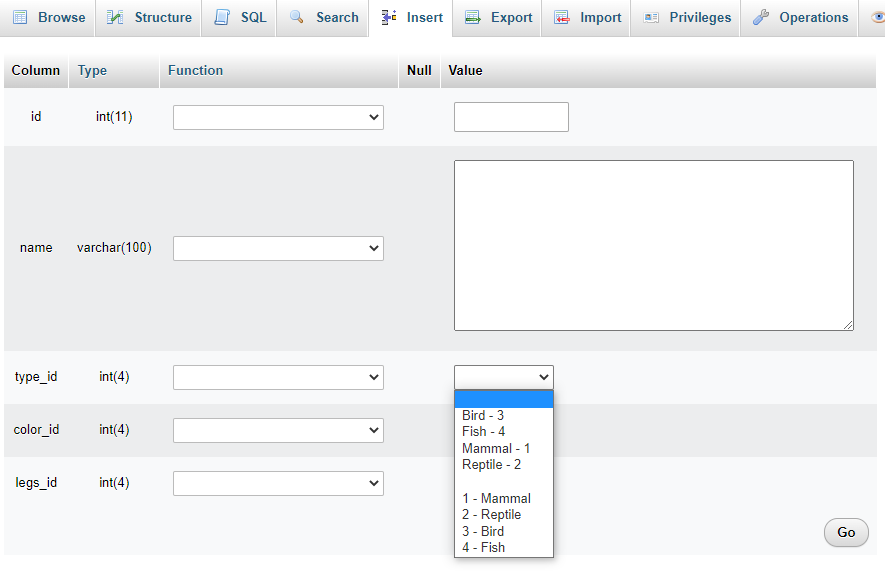Open the Privileges tab label
Screen dimensions: 885x572
[x=700, y=18]
